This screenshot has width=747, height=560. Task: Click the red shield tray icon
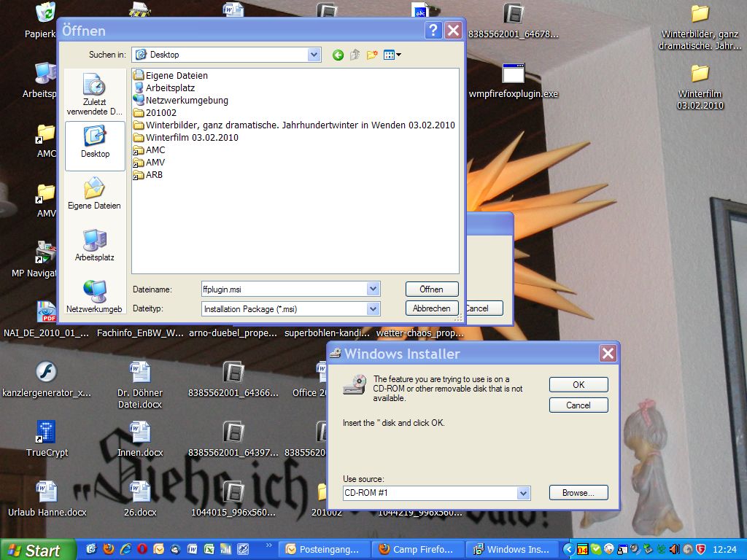pyautogui.click(x=700, y=550)
